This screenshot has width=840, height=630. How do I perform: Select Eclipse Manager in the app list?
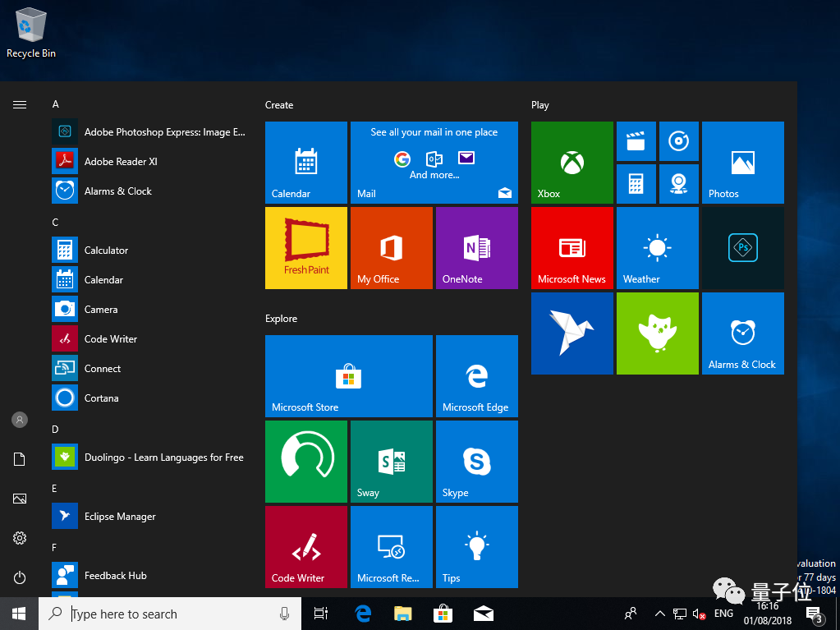(x=120, y=517)
